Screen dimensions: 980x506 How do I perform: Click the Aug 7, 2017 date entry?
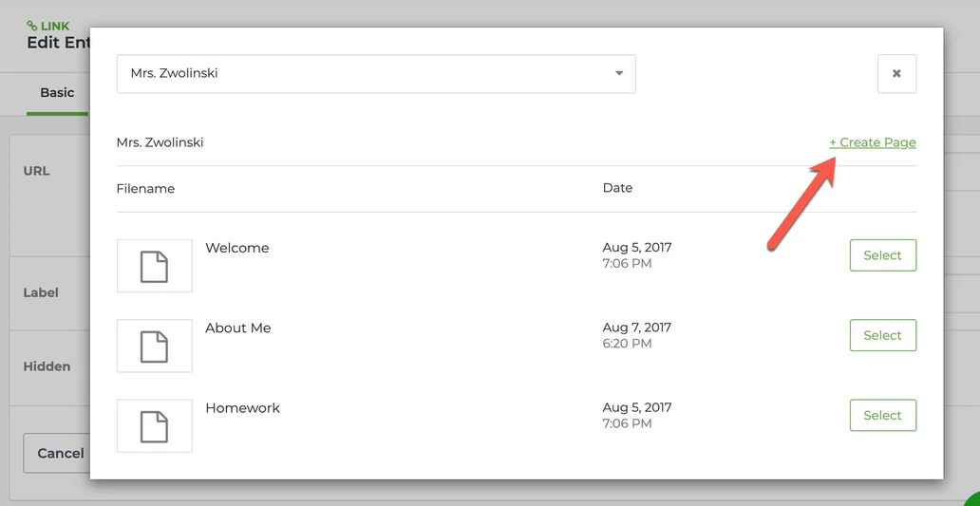coord(636,328)
